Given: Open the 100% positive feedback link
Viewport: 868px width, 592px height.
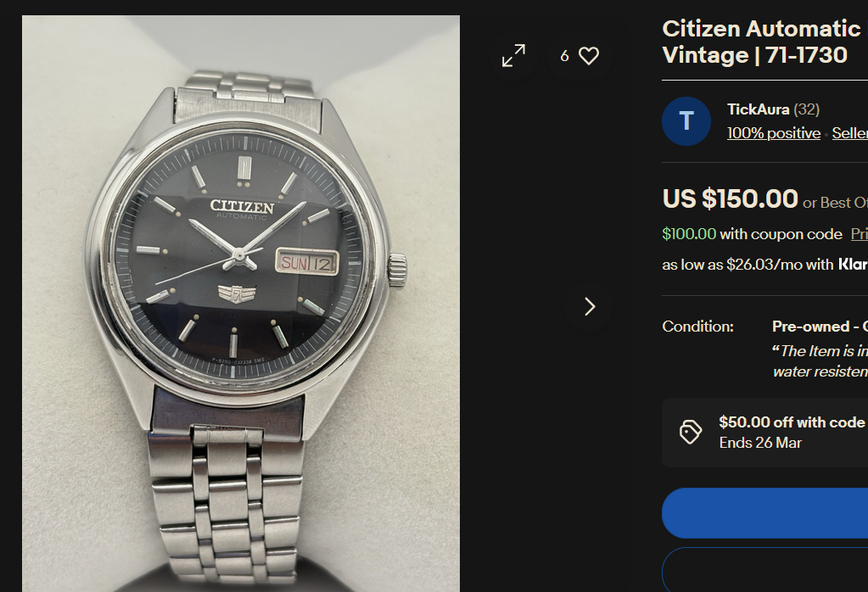Looking at the screenshot, I should [x=773, y=133].
